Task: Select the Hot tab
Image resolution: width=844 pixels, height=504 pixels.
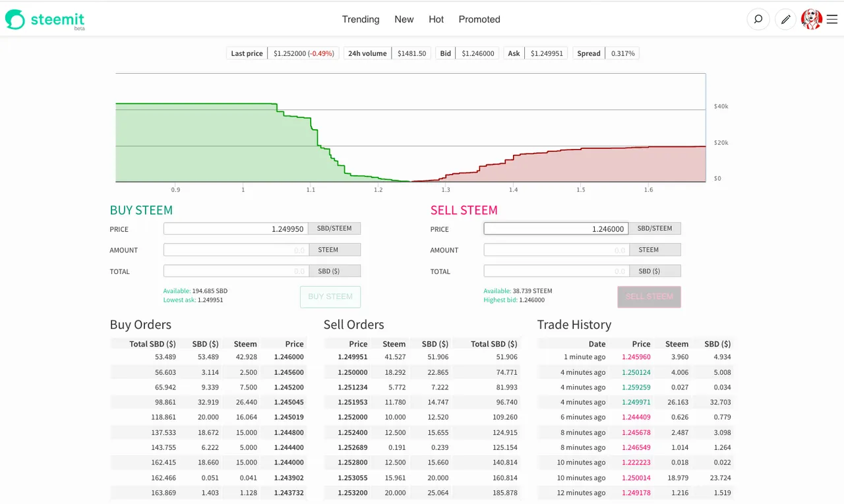Action: click(x=437, y=19)
